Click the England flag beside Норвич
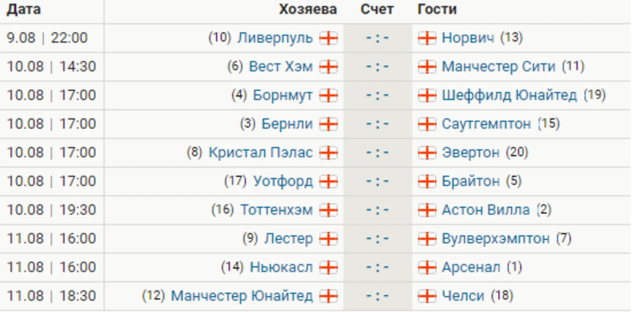The image size is (644, 312). [427, 38]
